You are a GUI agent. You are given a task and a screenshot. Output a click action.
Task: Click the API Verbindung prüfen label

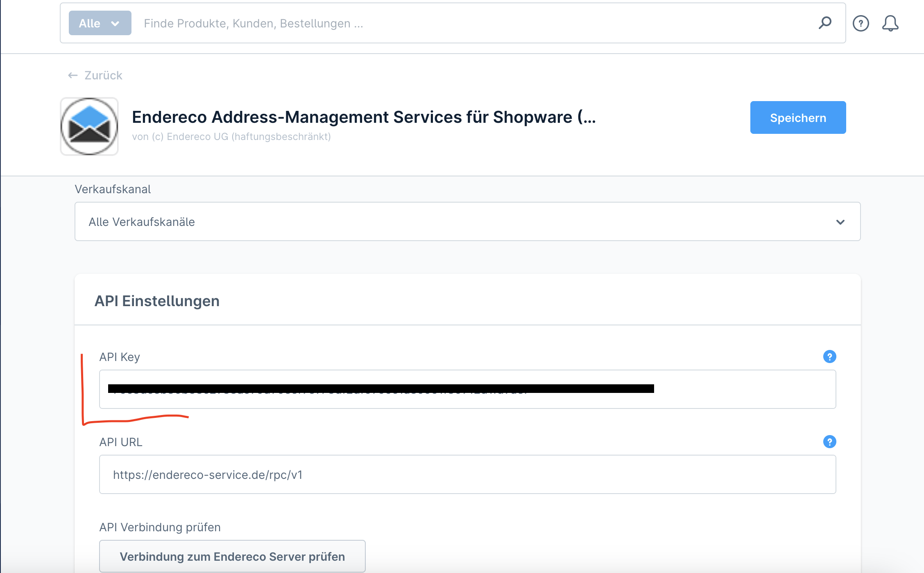click(160, 527)
